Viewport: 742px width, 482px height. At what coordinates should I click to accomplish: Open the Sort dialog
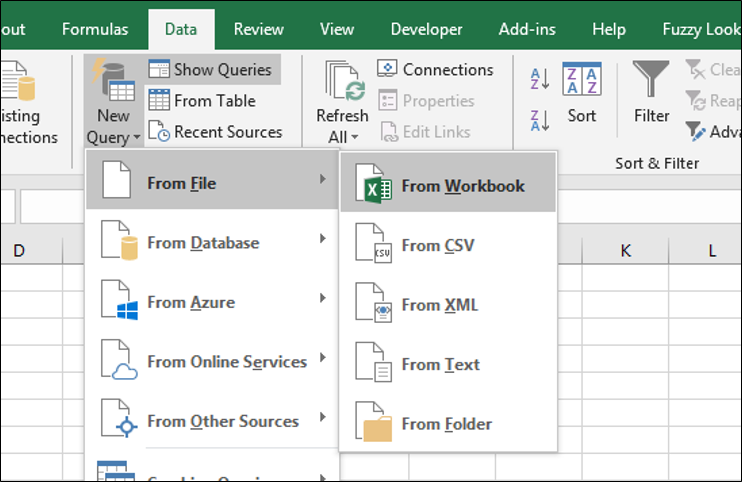coord(582,93)
